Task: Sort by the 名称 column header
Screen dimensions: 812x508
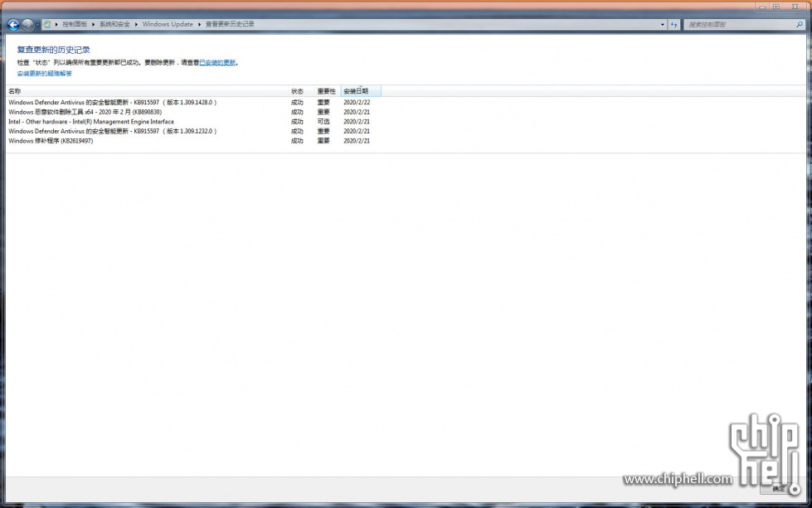Action: pyautogui.click(x=147, y=91)
